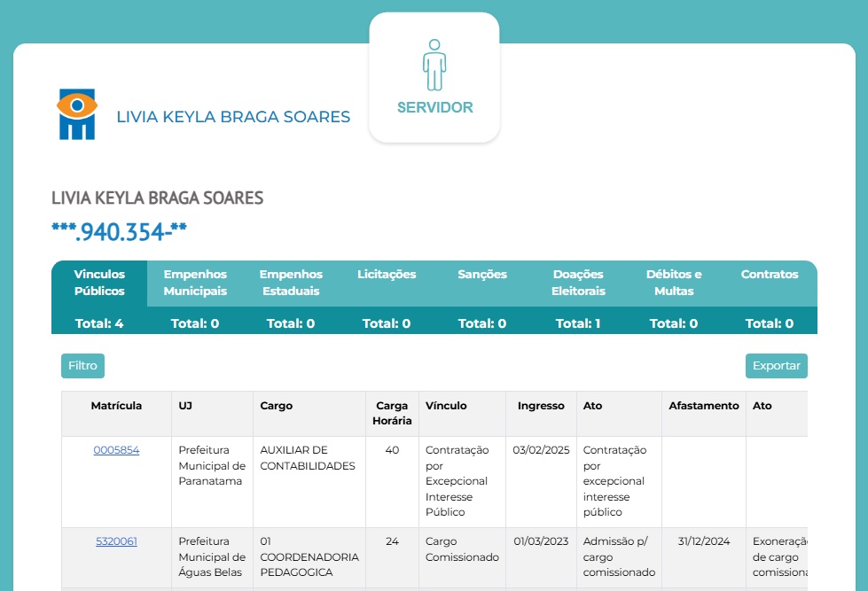Open the Doações Eleitorais tab

tap(578, 283)
